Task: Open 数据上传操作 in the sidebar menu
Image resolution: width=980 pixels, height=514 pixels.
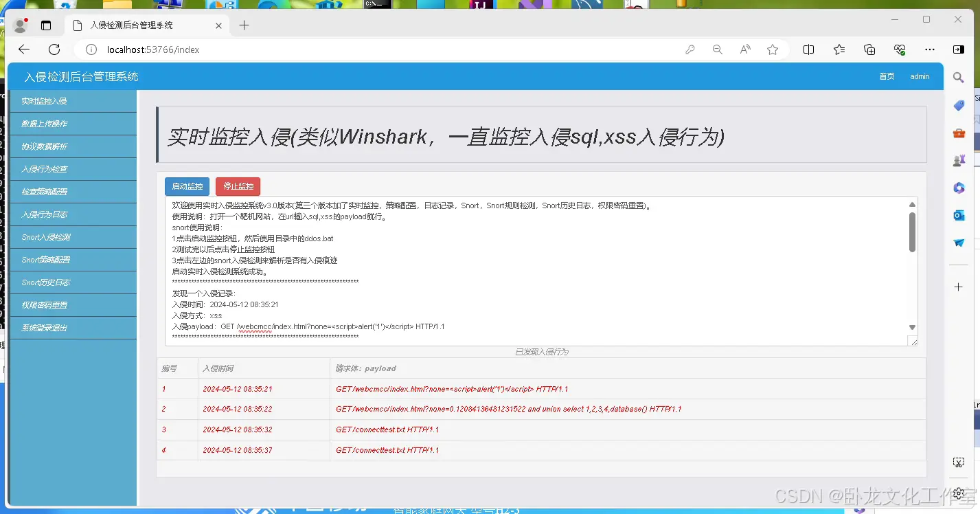Action: pyautogui.click(x=73, y=124)
